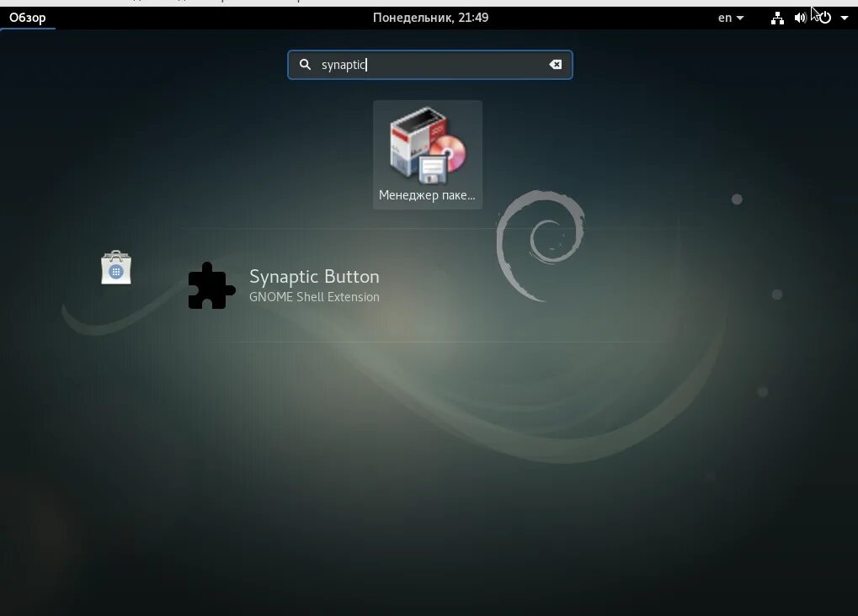Click the volume speaker icon
The width and height of the screenshot is (858, 616).
tap(800, 18)
